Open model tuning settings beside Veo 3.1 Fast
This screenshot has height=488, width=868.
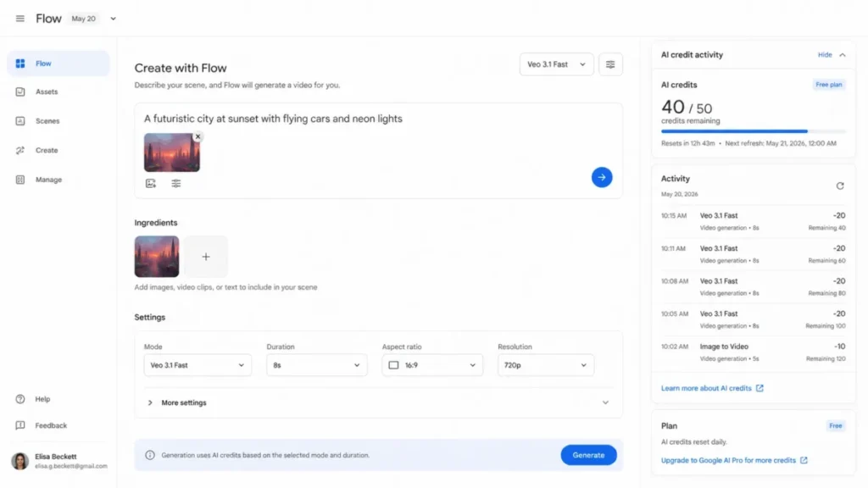(x=610, y=64)
